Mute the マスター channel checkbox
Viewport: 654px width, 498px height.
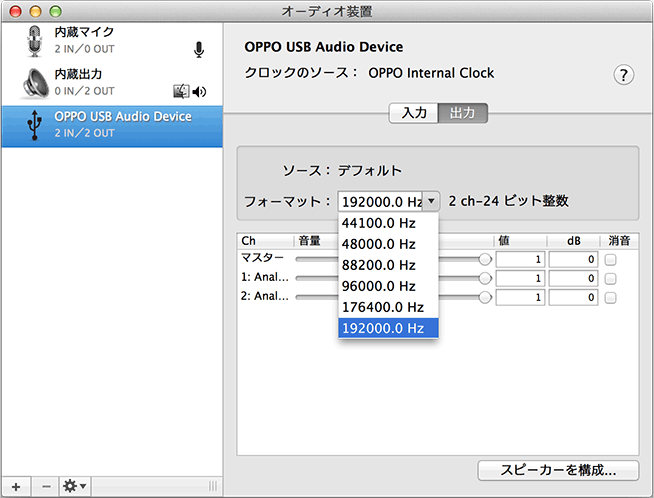pos(610,260)
